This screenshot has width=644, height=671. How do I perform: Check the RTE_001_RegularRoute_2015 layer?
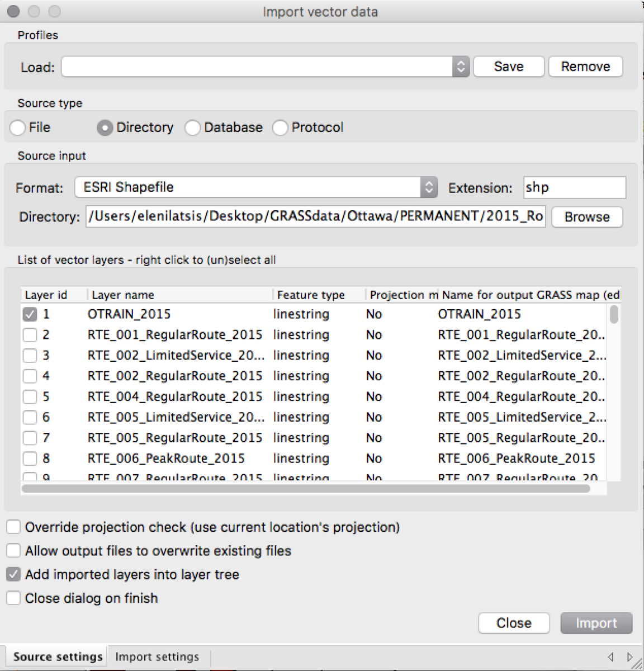(30, 334)
